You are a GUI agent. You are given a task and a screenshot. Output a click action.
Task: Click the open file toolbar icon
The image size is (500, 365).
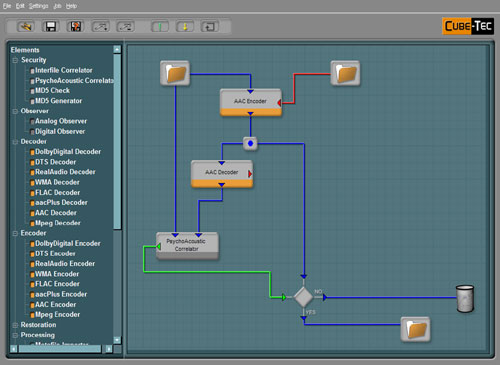coord(26,26)
